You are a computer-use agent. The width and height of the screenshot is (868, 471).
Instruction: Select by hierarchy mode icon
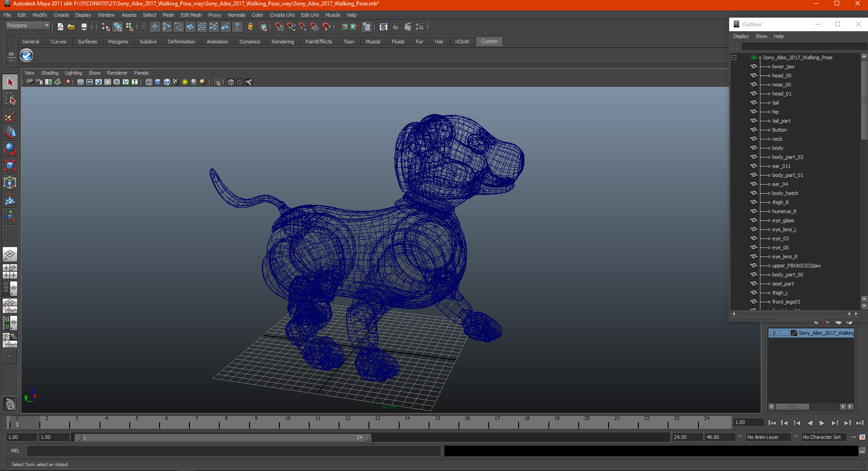(106, 27)
